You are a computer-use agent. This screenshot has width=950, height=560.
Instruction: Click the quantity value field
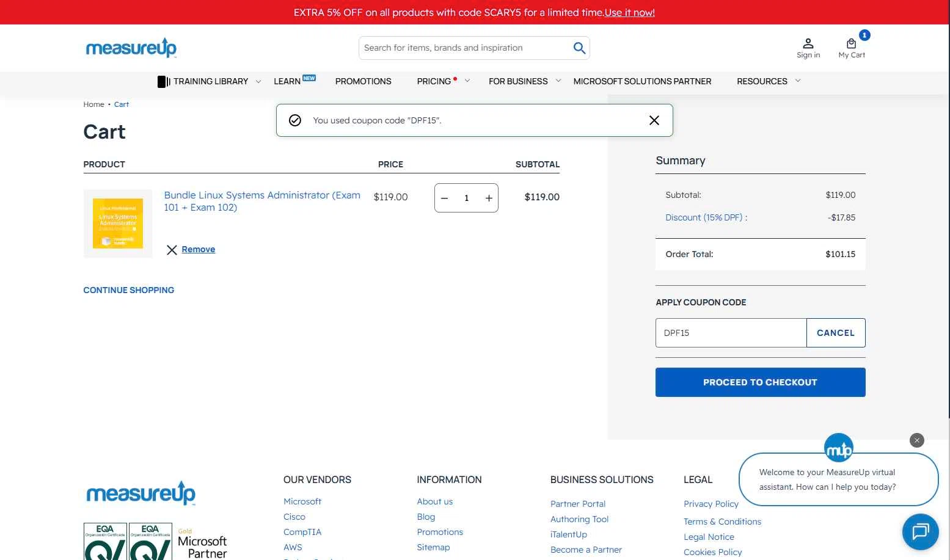(466, 198)
